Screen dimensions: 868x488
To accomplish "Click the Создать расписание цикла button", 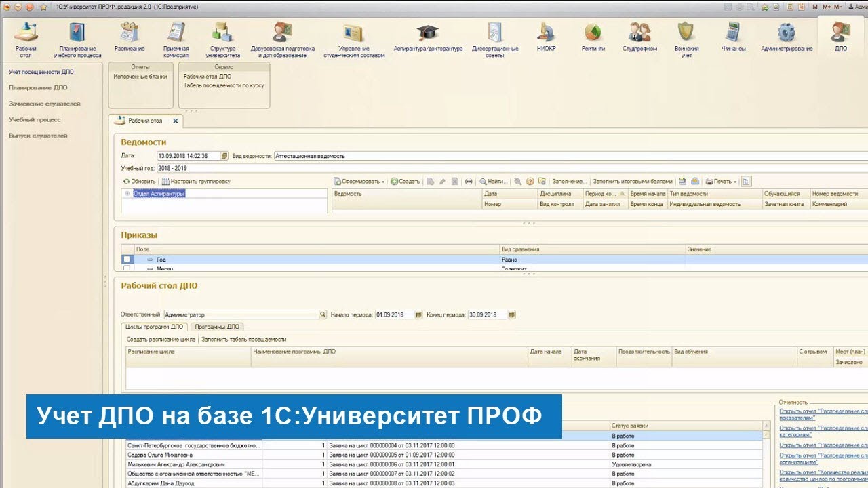I will (x=161, y=339).
